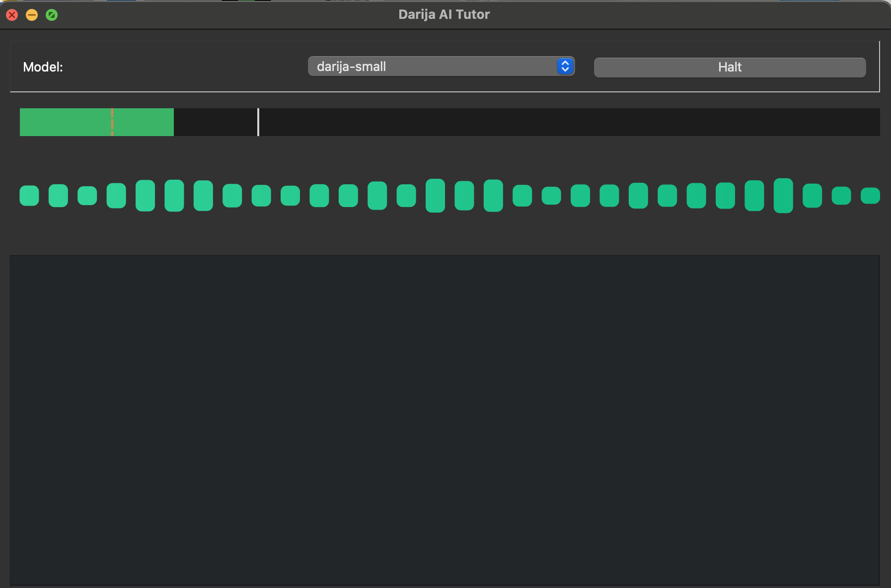This screenshot has height=588, width=891.
Task: Click the orange dashed marker in level meter
Action: tap(112, 122)
